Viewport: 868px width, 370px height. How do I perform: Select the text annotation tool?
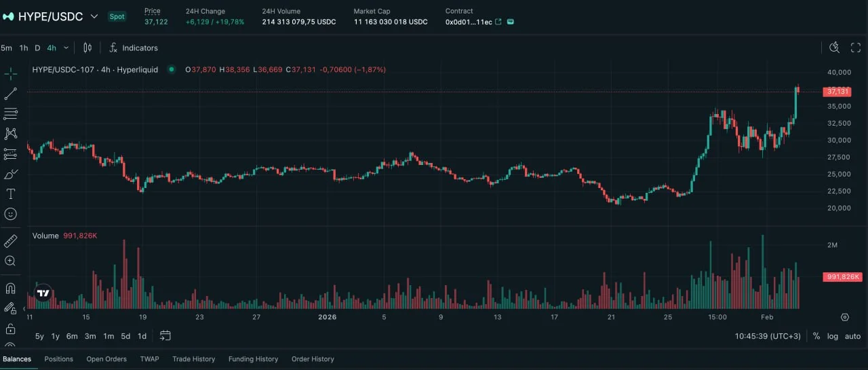pyautogui.click(x=10, y=194)
